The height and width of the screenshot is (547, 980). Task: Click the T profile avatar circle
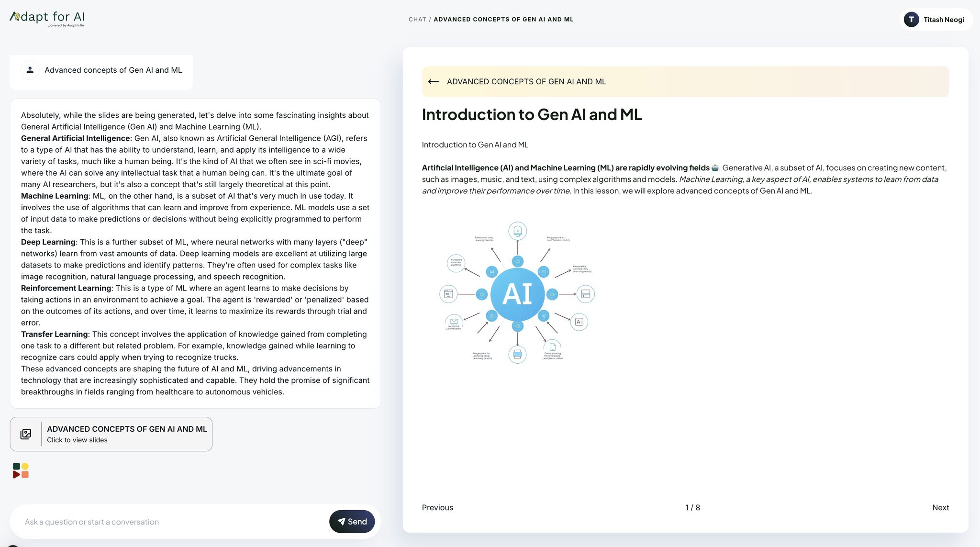tap(911, 20)
